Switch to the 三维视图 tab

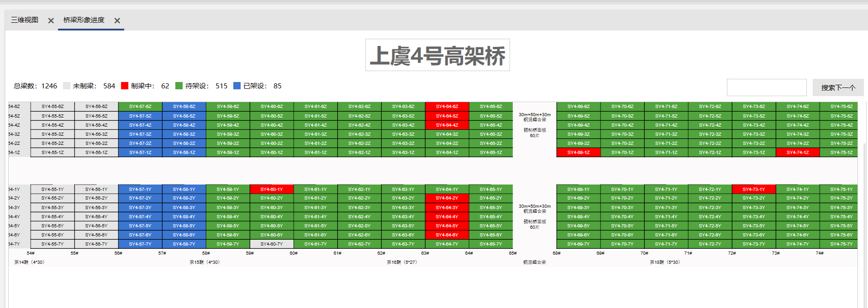[x=25, y=20]
